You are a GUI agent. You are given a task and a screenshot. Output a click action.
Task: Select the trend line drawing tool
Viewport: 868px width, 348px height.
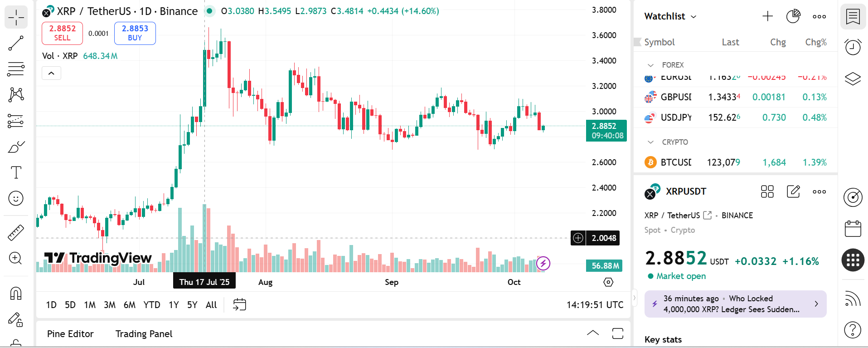(16, 44)
